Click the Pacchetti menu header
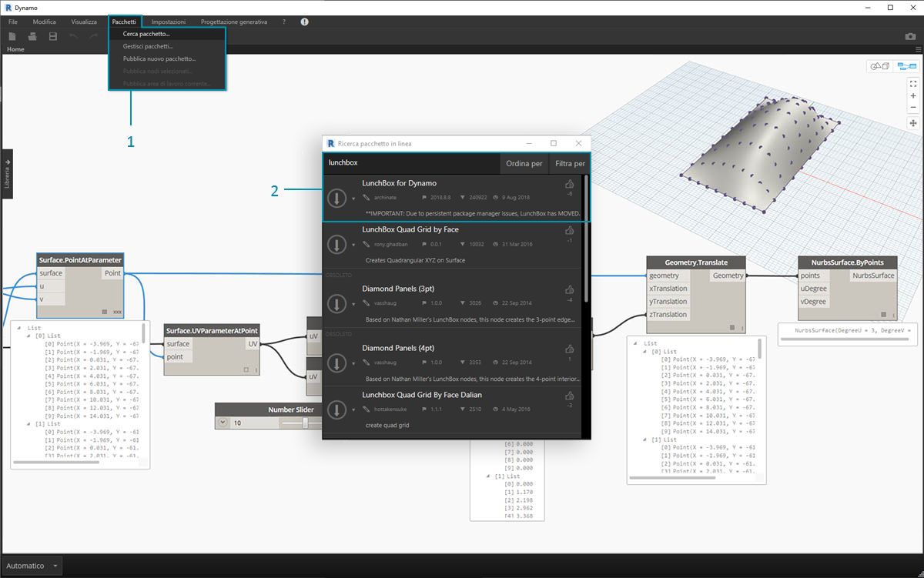Image resolution: width=924 pixels, height=578 pixels. [124, 22]
